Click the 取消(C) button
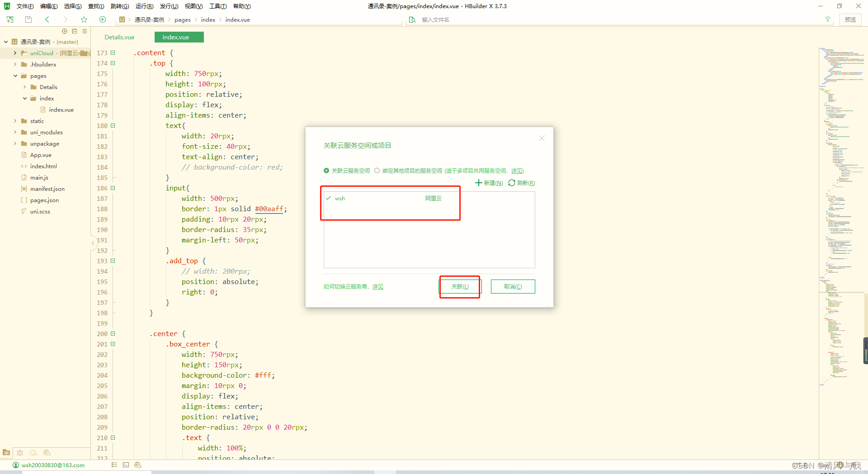The image size is (868, 474). pos(513,287)
